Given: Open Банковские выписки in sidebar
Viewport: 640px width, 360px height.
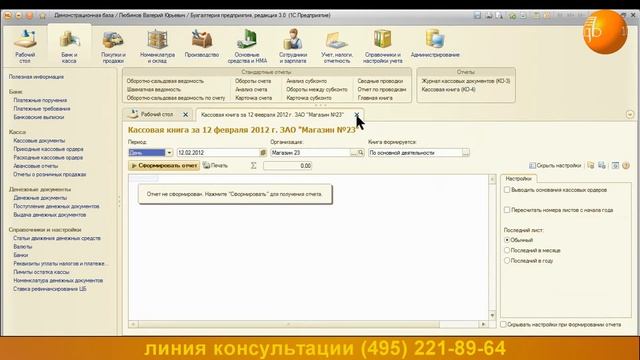Looking at the screenshot, I should (x=38, y=117).
